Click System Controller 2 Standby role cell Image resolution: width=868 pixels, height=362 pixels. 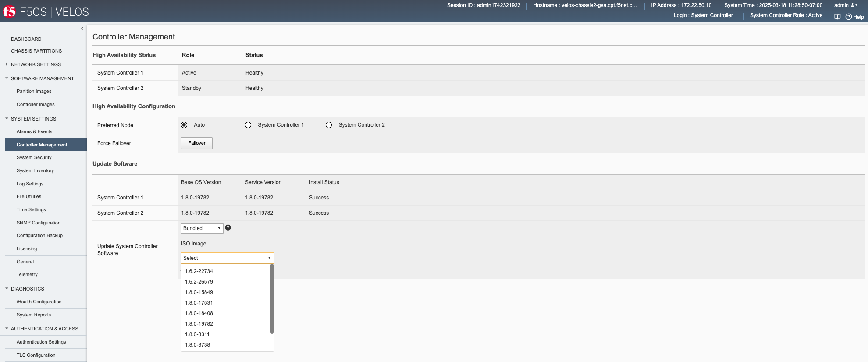pos(192,88)
